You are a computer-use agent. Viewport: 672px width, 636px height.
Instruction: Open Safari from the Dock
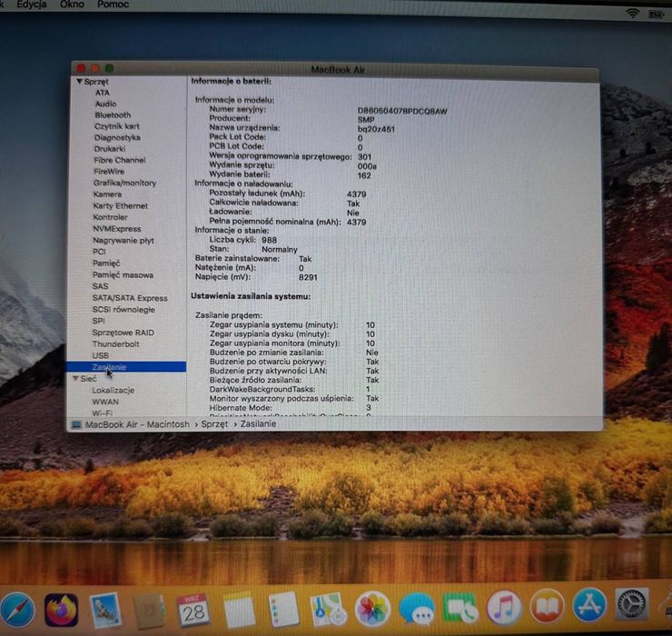coord(17,610)
